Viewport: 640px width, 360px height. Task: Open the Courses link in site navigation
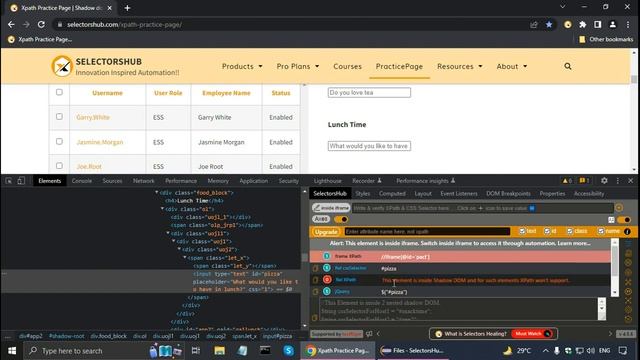[347, 66]
